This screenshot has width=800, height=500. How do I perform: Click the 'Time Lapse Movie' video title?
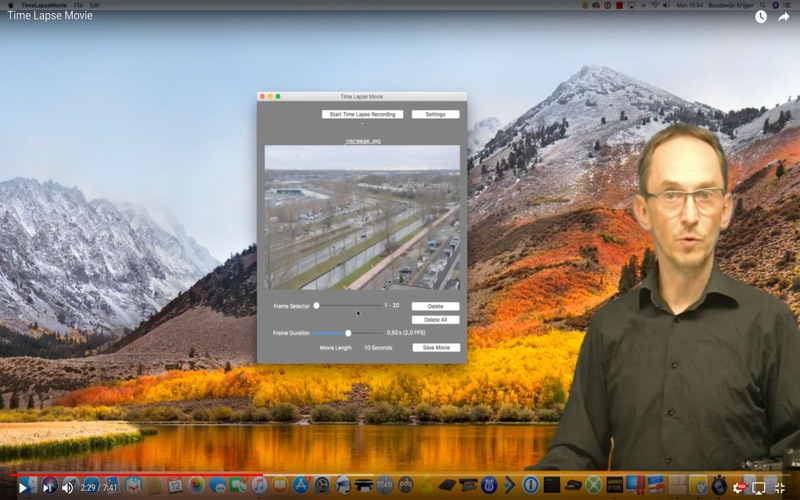50,15
